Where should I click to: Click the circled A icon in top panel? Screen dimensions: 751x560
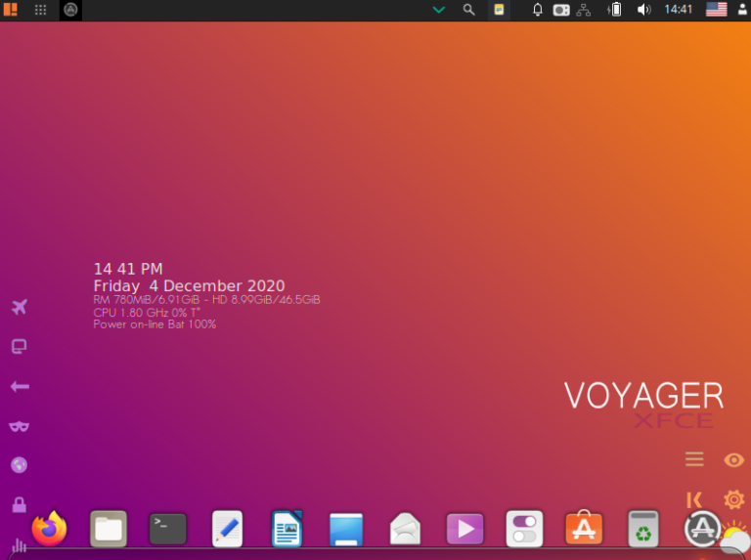(x=70, y=10)
